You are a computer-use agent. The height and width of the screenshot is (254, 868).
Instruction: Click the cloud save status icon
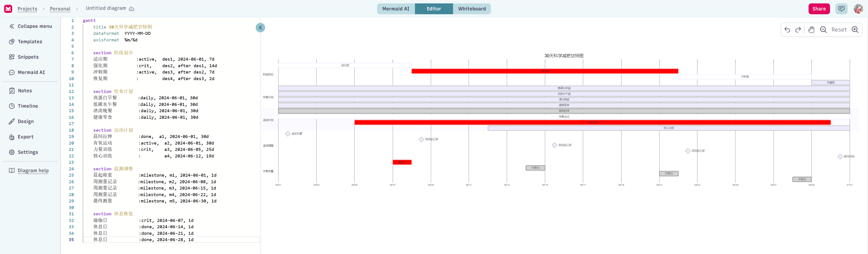(132, 9)
